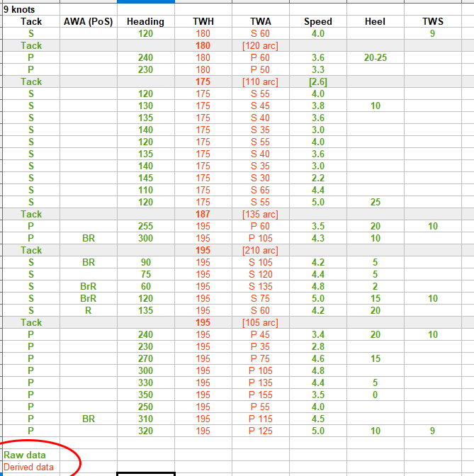The image size is (474, 476).
Task: Select the heading '270' cell
Action: click(146, 358)
